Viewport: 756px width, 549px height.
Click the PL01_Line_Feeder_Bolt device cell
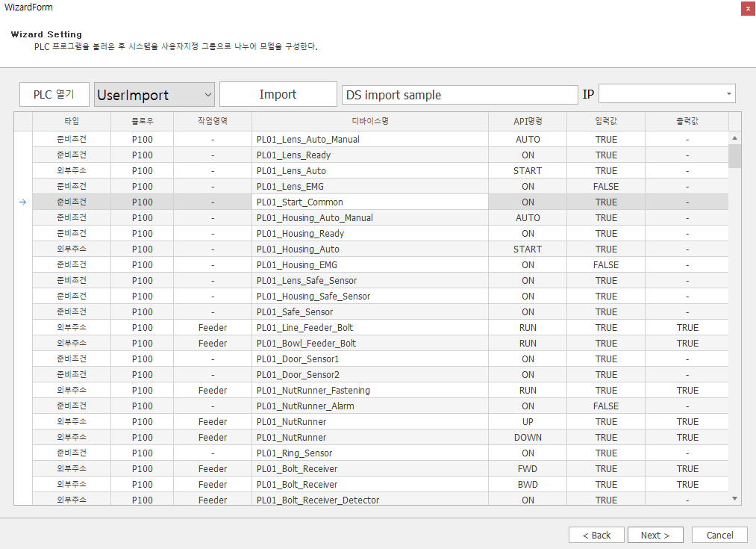[370, 328]
